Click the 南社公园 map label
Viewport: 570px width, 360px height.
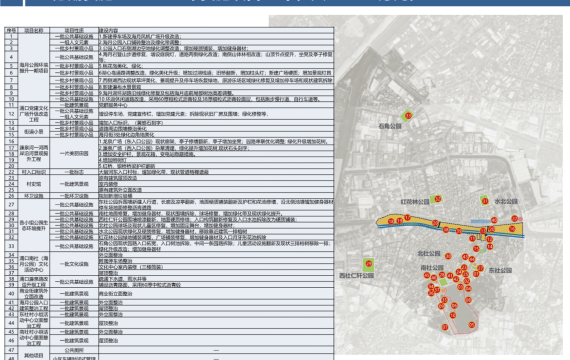[x=432, y=267]
